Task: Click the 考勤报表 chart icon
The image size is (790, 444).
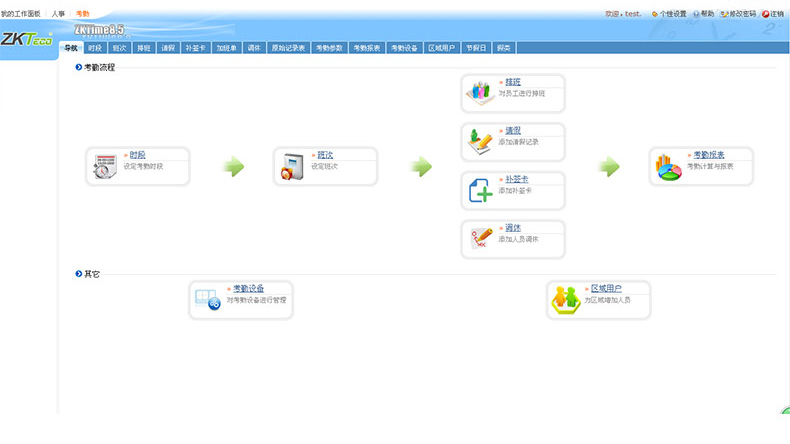Action: tap(668, 168)
